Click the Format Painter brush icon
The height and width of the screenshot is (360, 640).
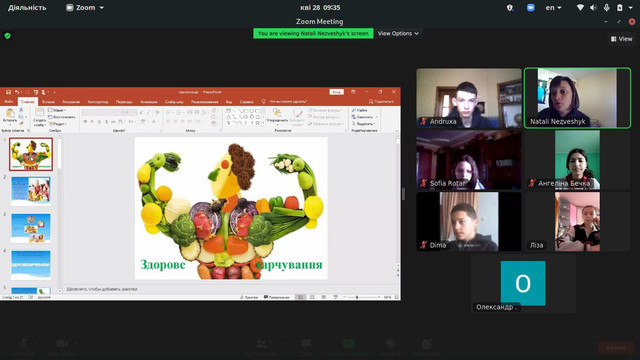coord(21,123)
